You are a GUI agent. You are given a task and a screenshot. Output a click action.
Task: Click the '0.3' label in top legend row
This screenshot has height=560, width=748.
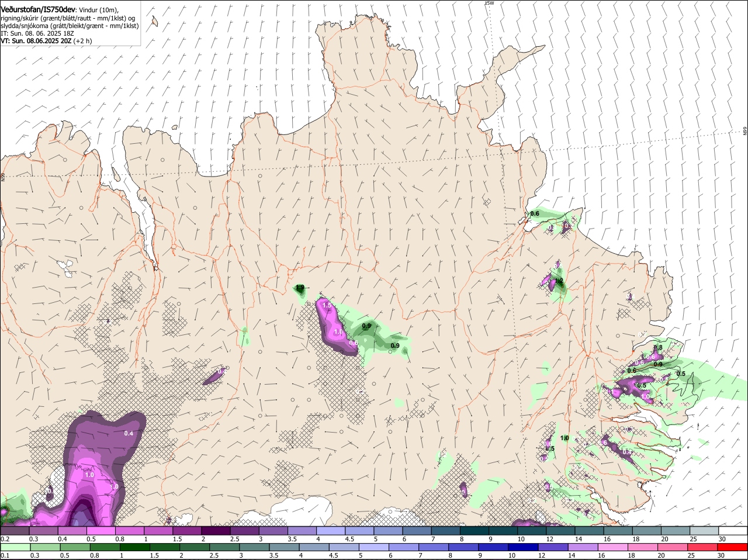(33, 539)
